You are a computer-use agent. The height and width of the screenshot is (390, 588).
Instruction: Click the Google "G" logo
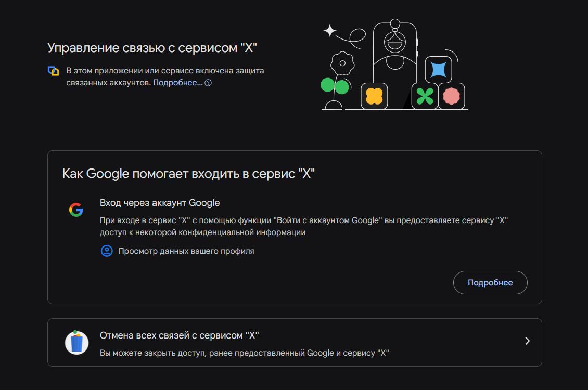pos(76,210)
